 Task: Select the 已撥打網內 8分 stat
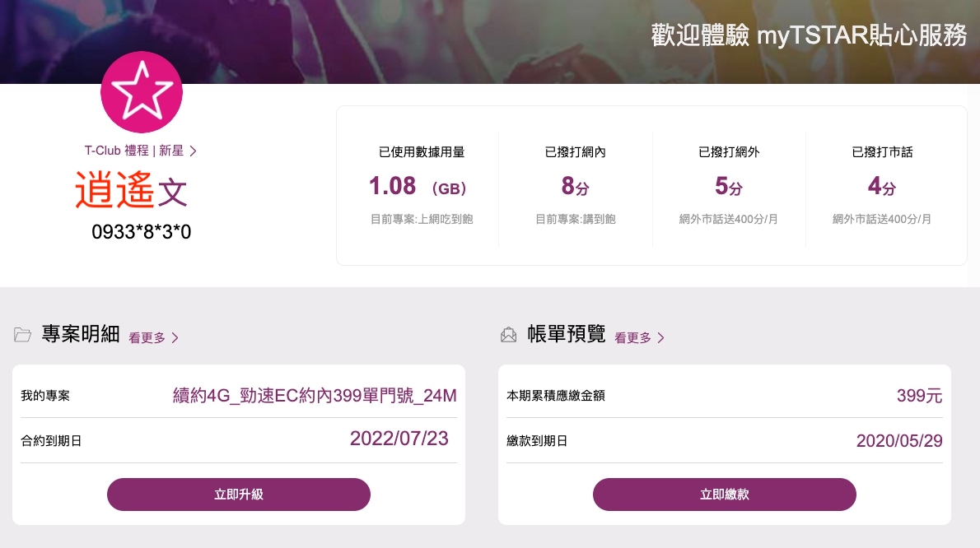(576, 186)
